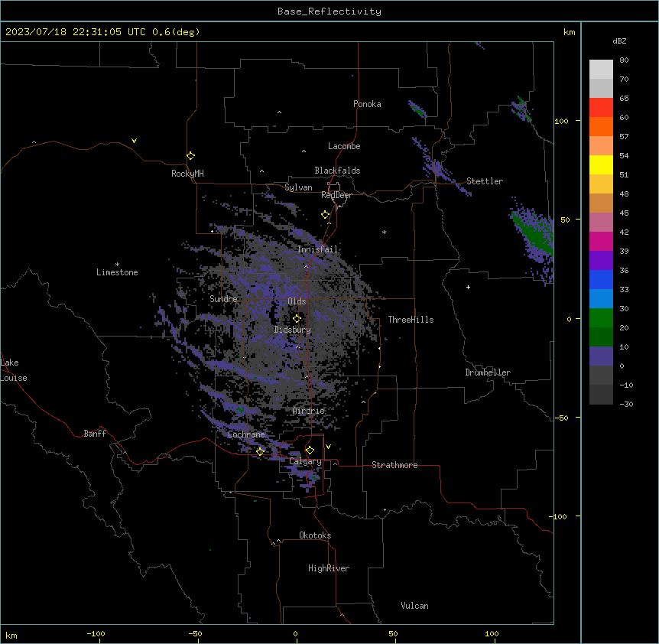Click the Base_Reflectivity title
Screen dimensions: 659x644
pyautogui.click(x=329, y=11)
